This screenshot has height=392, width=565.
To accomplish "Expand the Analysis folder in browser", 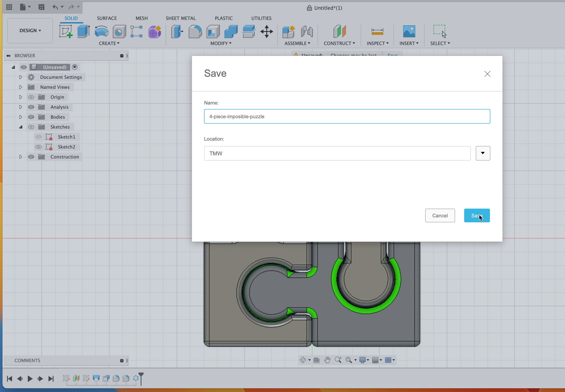I will (20, 107).
